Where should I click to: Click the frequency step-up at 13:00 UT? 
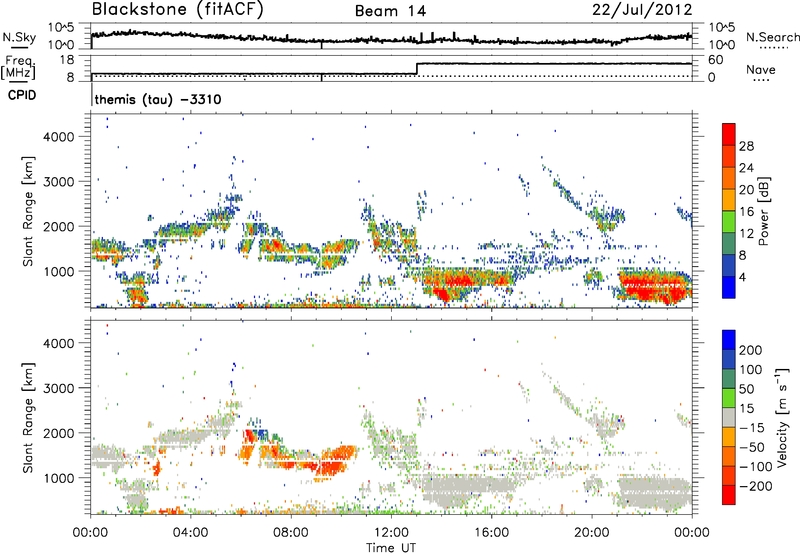click(417, 69)
